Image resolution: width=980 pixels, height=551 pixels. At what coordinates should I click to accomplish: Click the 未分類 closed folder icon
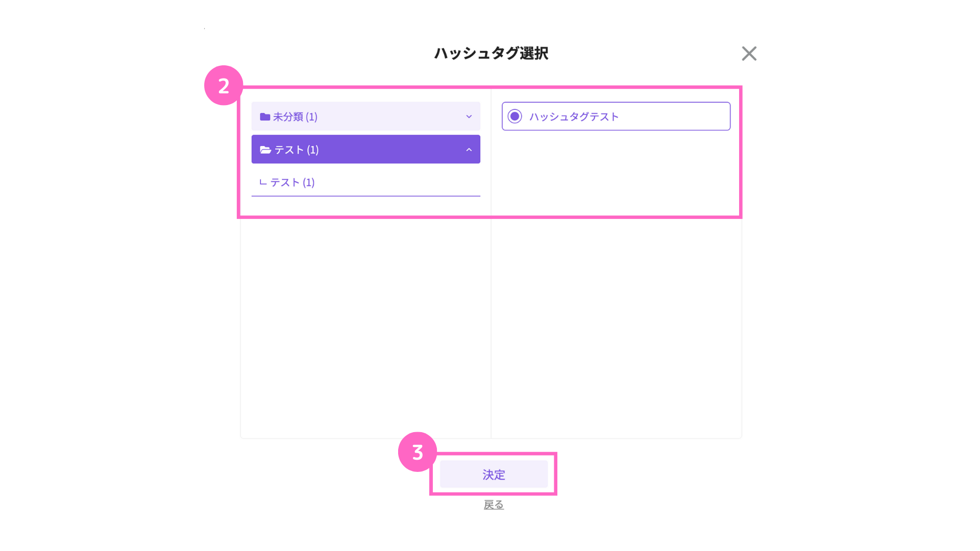[265, 117]
